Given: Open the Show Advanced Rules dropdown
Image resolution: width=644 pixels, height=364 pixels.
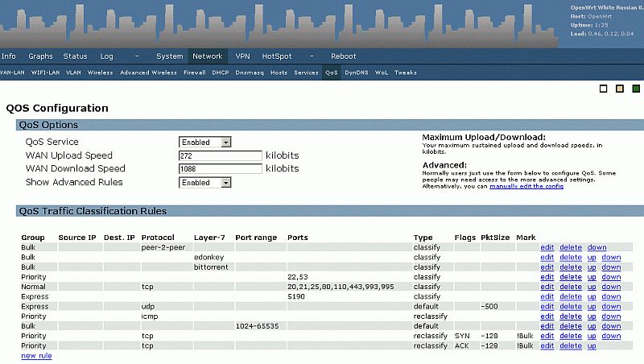Looking at the screenshot, I should (205, 183).
